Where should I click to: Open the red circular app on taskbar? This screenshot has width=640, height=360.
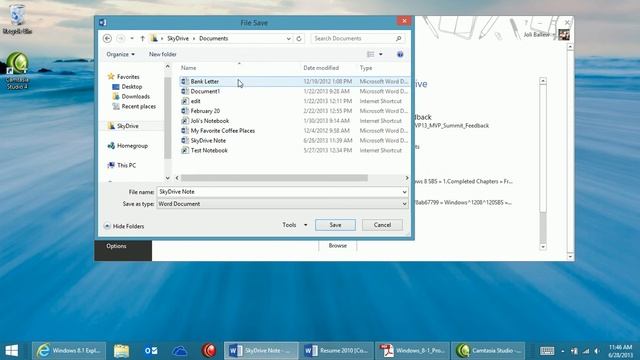(x=209, y=351)
